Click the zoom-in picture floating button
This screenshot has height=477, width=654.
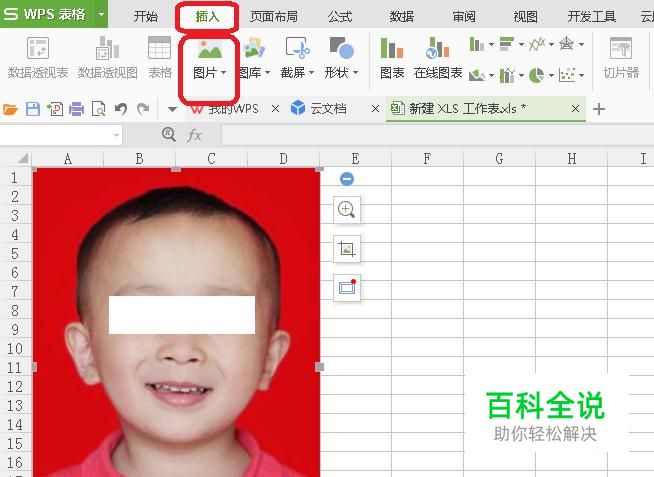point(347,209)
